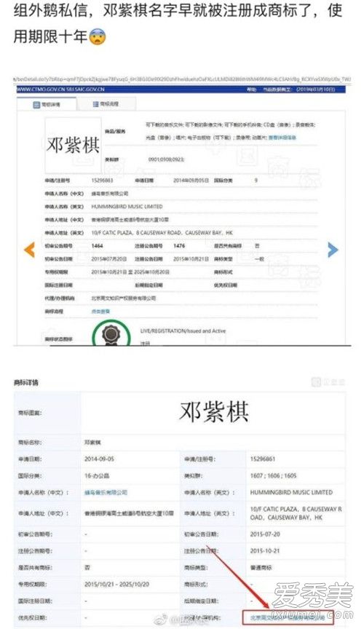Screen dimensions: 364x629
Task: Switch to the 商标流程 tab
Action: tap(106, 104)
